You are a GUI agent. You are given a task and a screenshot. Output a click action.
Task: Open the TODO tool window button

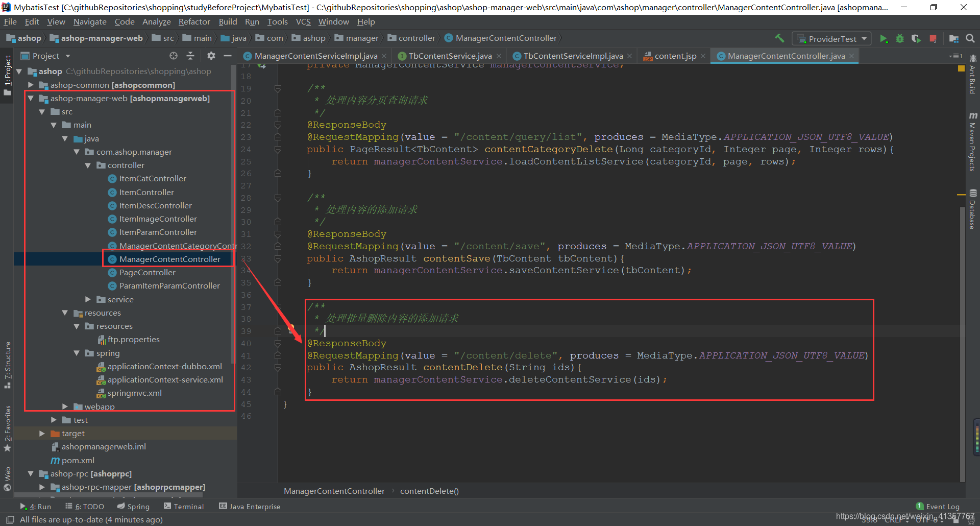coord(85,507)
